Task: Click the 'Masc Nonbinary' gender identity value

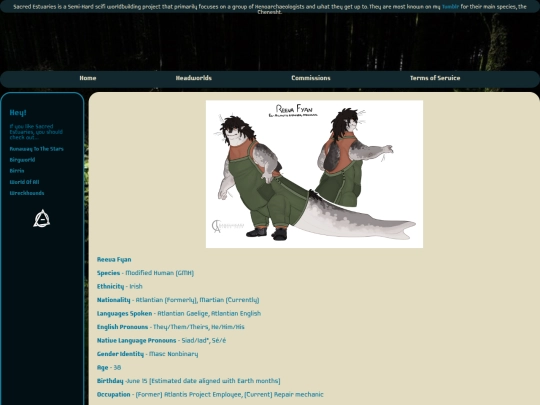Action: coord(174,354)
